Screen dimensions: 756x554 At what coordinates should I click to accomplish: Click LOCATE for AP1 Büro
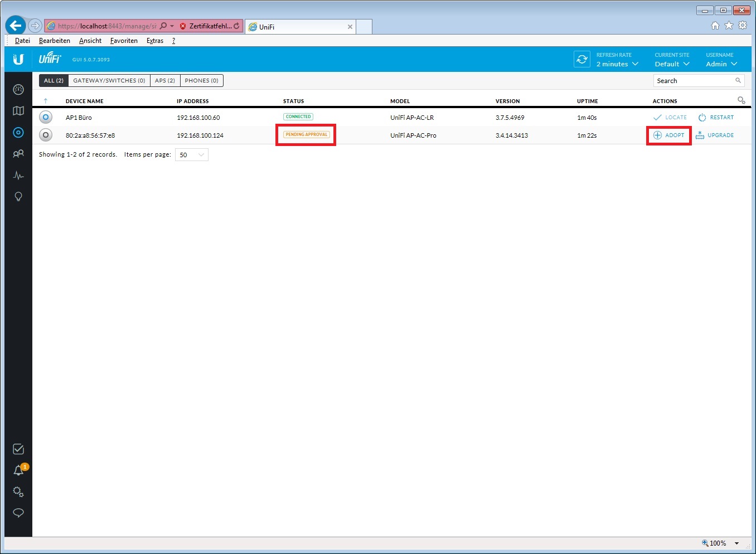tap(670, 118)
